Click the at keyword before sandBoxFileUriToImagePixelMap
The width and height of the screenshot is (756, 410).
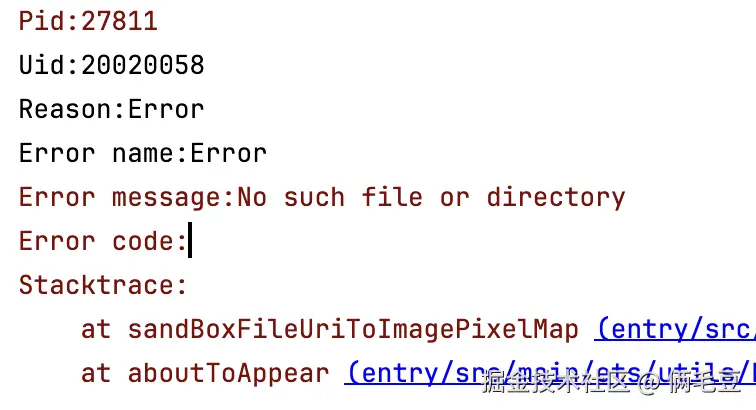click(x=96, y=330)
